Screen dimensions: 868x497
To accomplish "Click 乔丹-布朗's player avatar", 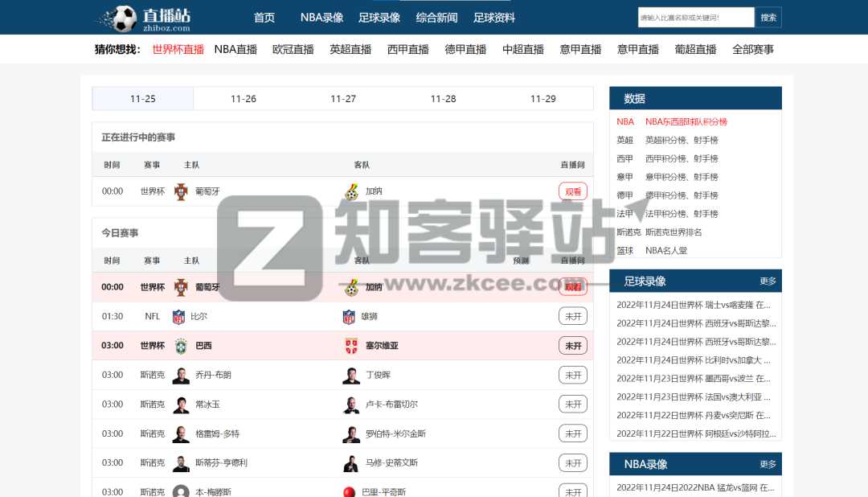I will coord(181,375).
